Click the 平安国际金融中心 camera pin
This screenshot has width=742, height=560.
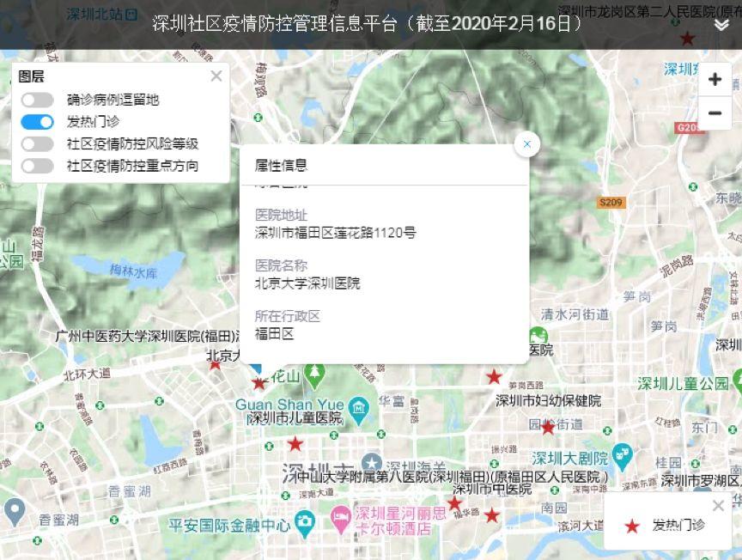click(x=305, y=524)
